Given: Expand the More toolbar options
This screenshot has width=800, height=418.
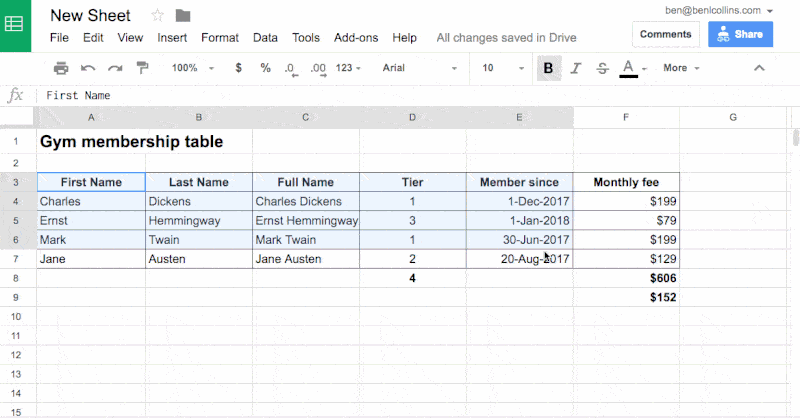Looking at the screenshot, I should pyautogui.click(x=681, y=68).
